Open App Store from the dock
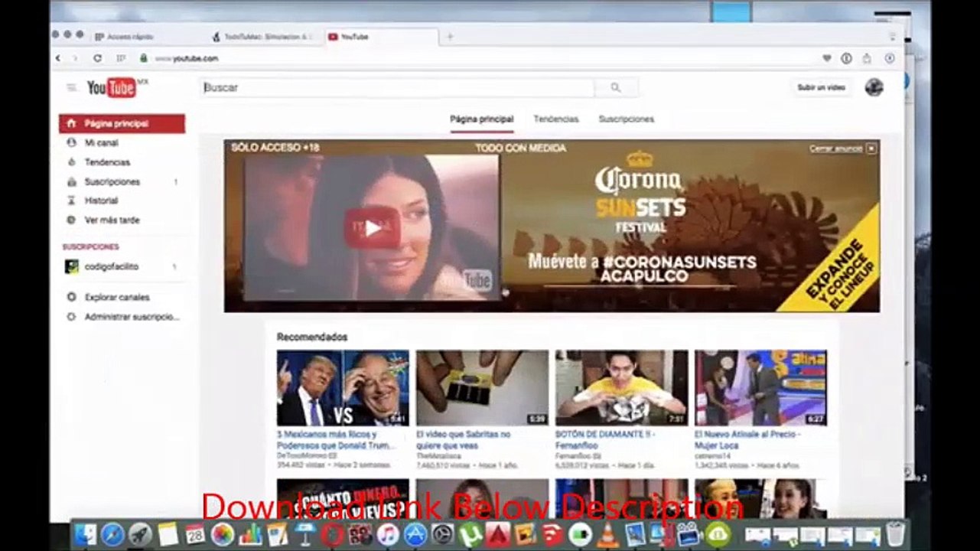 click(415, 534)
